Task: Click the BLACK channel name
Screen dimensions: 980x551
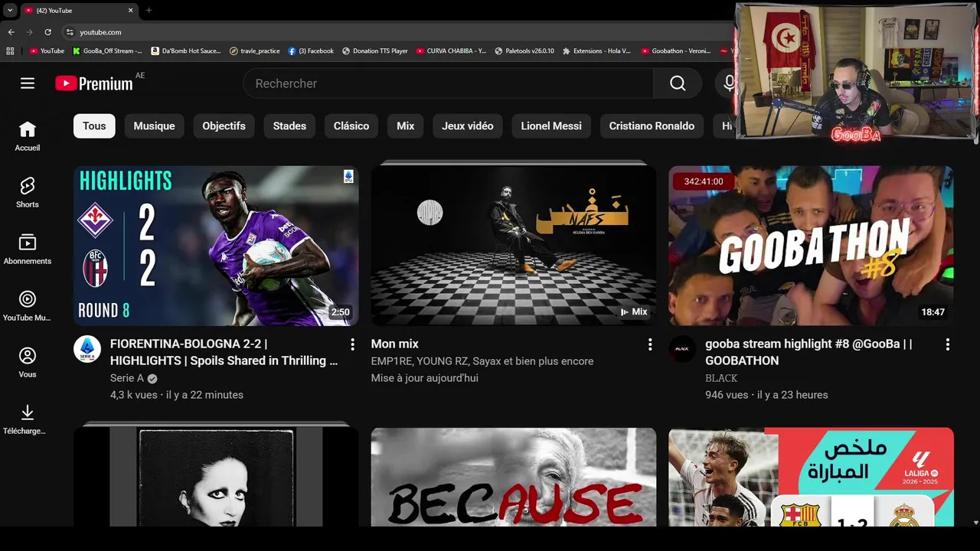Action: [x=721, y=378]
